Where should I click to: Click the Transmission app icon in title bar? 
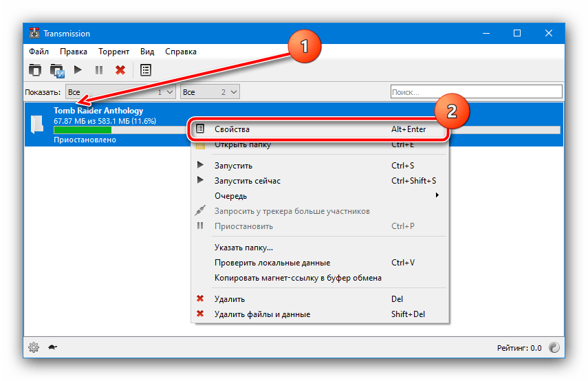(x=34, y=33)
